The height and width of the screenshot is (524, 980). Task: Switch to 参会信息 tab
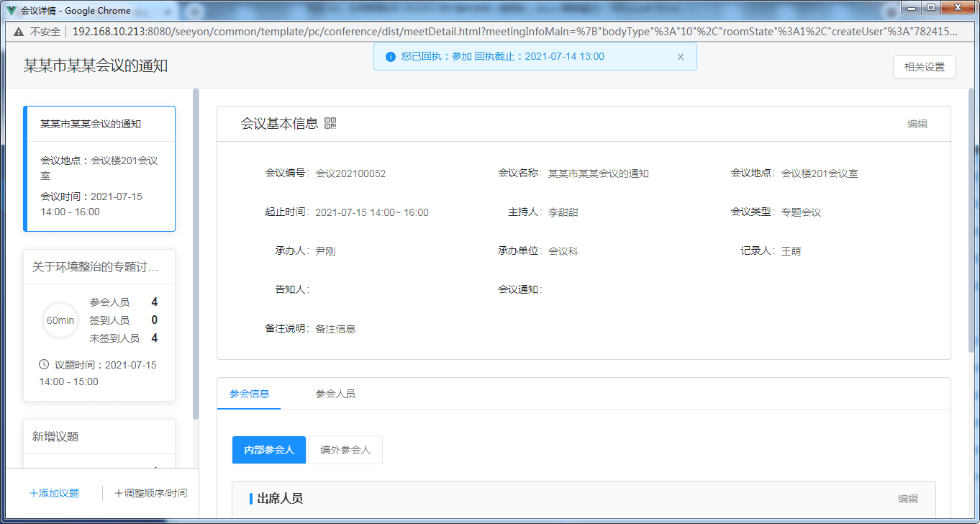click(249, 394)
